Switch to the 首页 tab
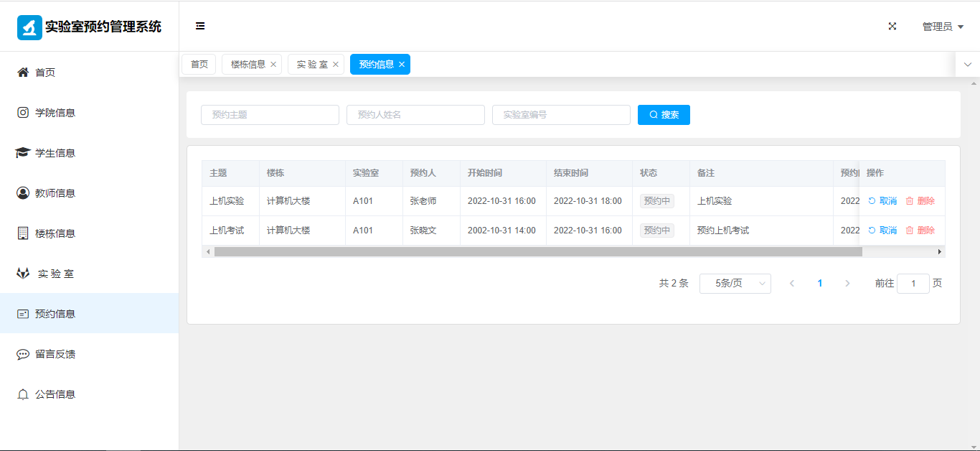980x451 pixels. (x=199, y=65)
